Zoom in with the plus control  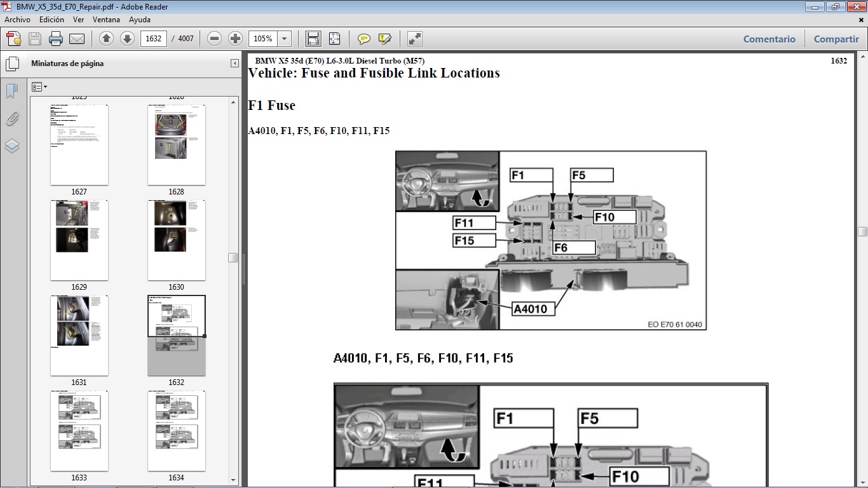235,38
